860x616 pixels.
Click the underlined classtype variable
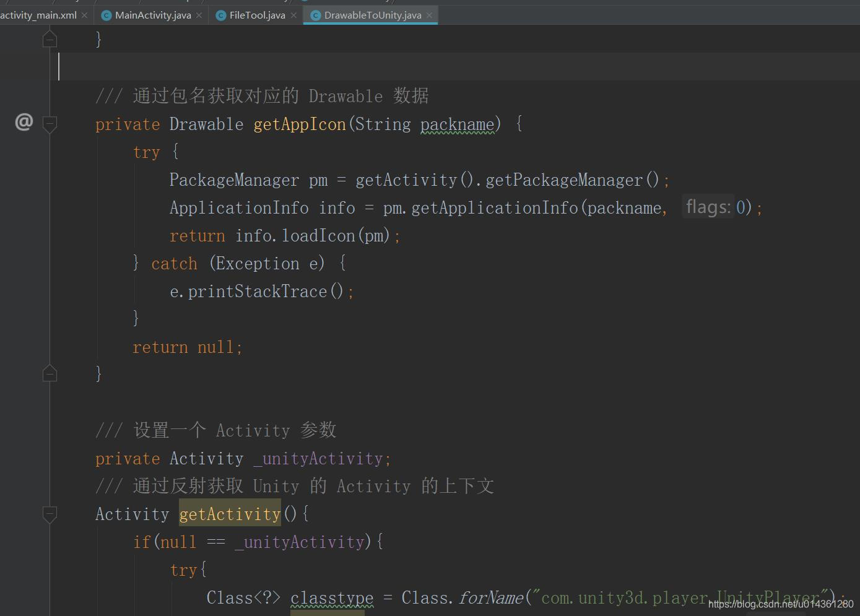[332, 598]
